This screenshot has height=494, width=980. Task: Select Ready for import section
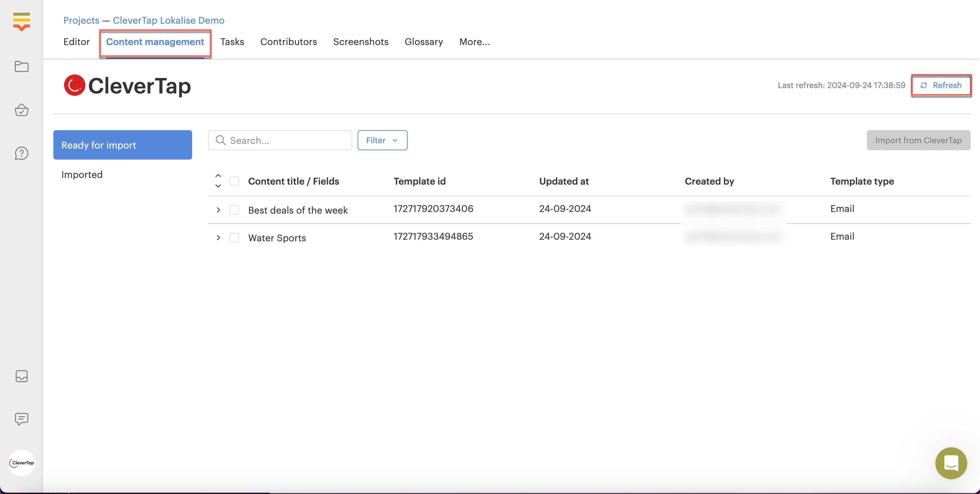pos(122,145)
